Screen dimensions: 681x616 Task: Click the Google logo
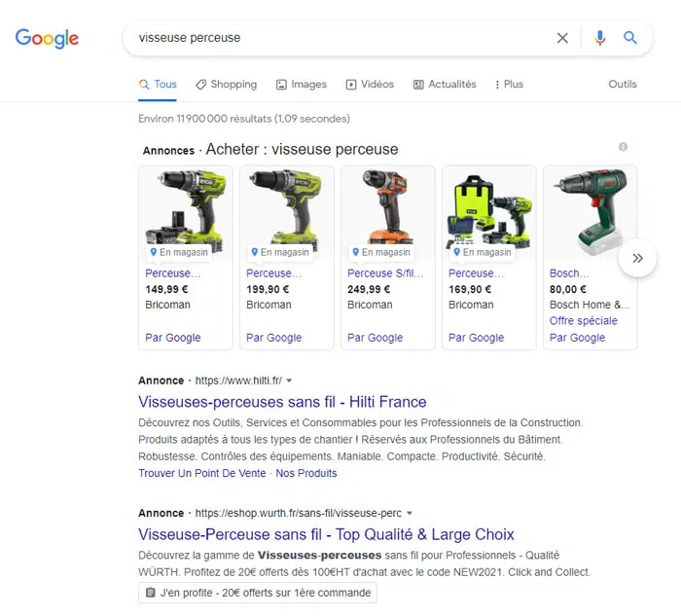point(47,38)
